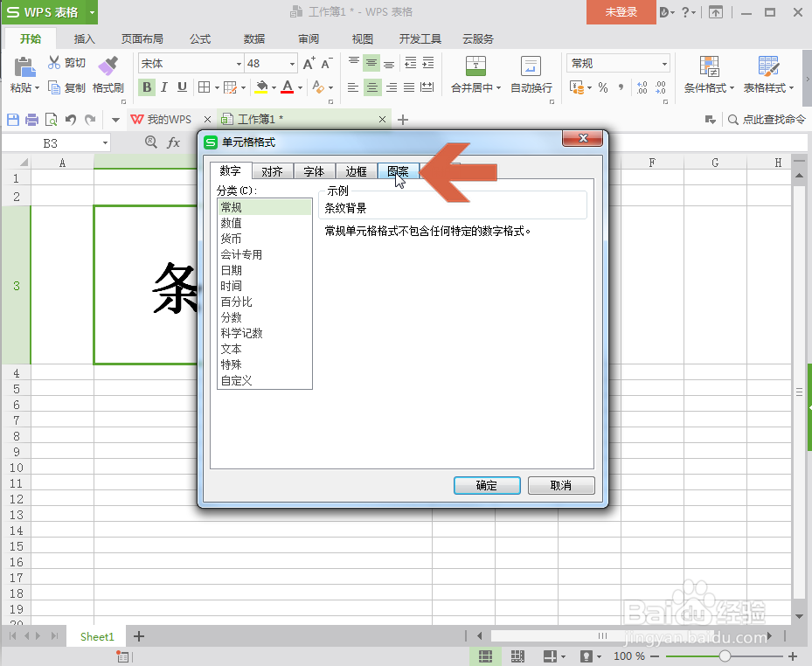Viewport: 812px width, 666px height.
Task: Open the 插入 ribbon tab
Action: (83, 38)
